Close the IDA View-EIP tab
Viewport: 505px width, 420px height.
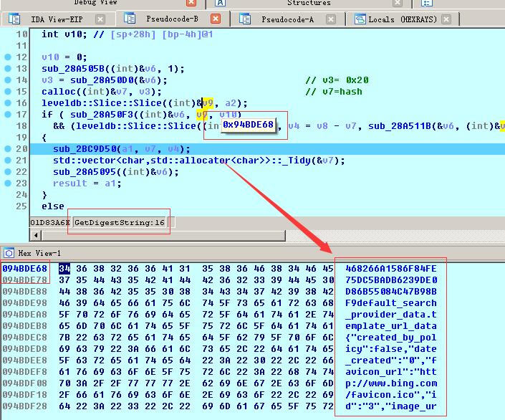coord(100,19)
